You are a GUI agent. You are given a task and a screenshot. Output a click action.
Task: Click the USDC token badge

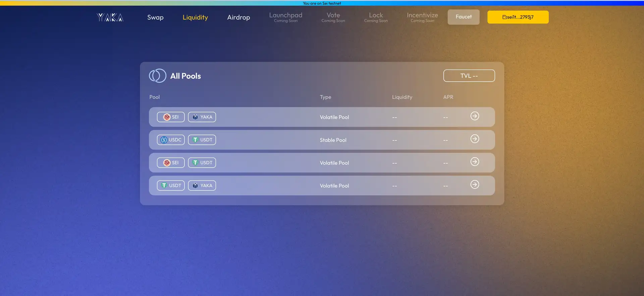coord(171,140)
